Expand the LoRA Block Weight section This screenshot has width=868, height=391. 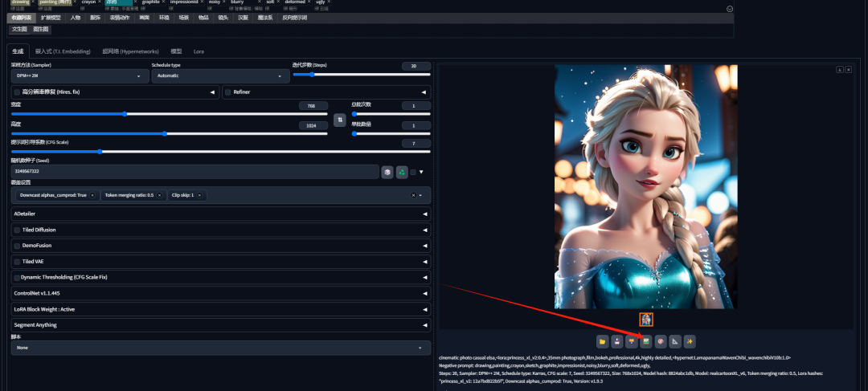tap(220, 309)
